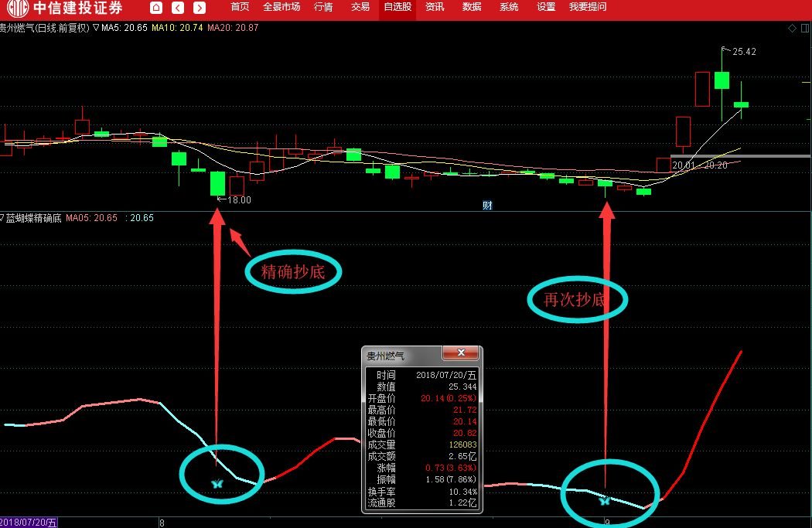The width and height of the screenshot is (812, 528).
Task: Click the tall green candlestick topping at 25.42
Action: coord(722,80)
